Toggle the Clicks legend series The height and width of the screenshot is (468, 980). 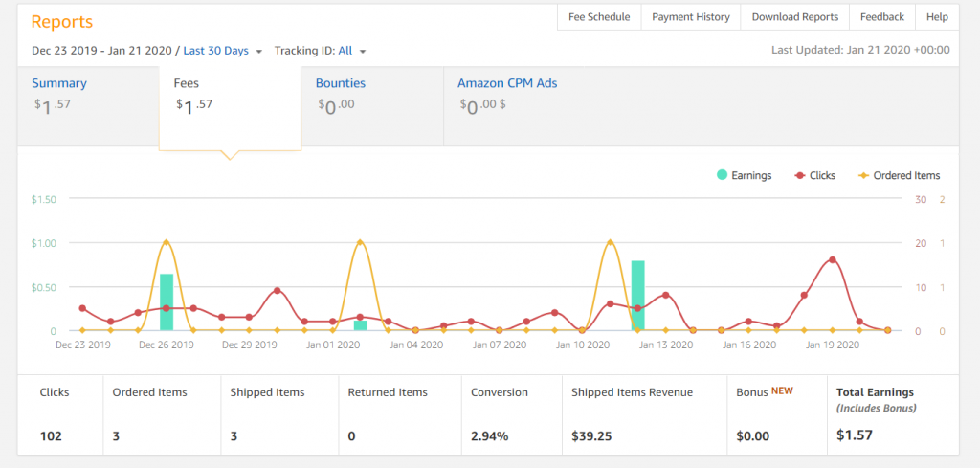point(813,175)
